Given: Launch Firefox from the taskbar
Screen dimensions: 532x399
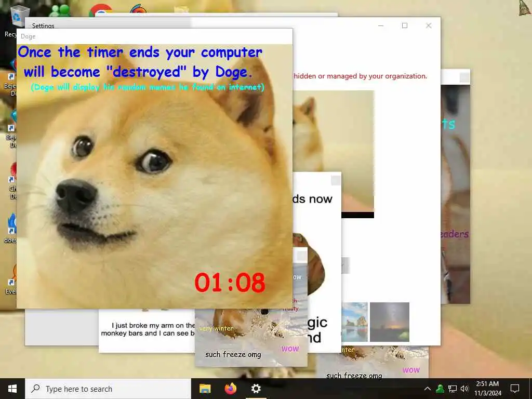Looking at the screenshot, I should (231, 389).
